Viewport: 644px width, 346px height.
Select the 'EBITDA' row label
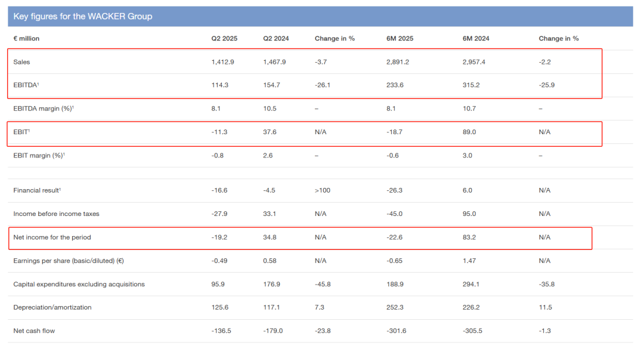(26, 85)
